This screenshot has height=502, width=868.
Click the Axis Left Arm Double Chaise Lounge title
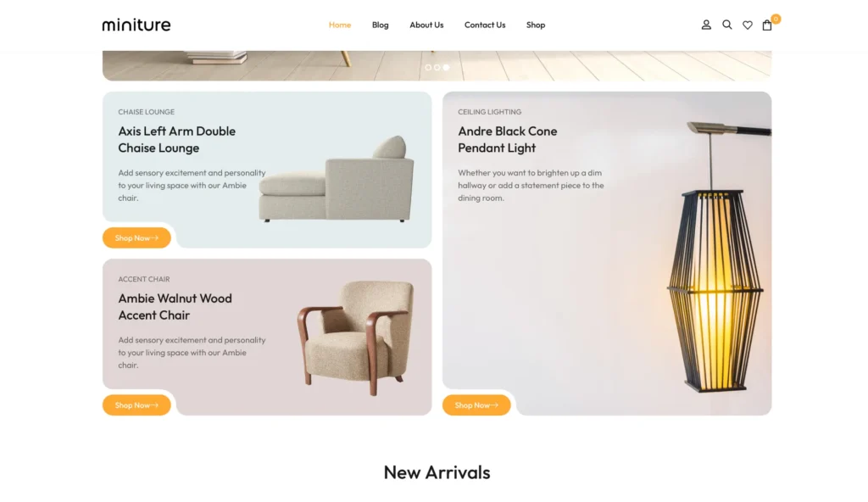(x=176, y=140)
